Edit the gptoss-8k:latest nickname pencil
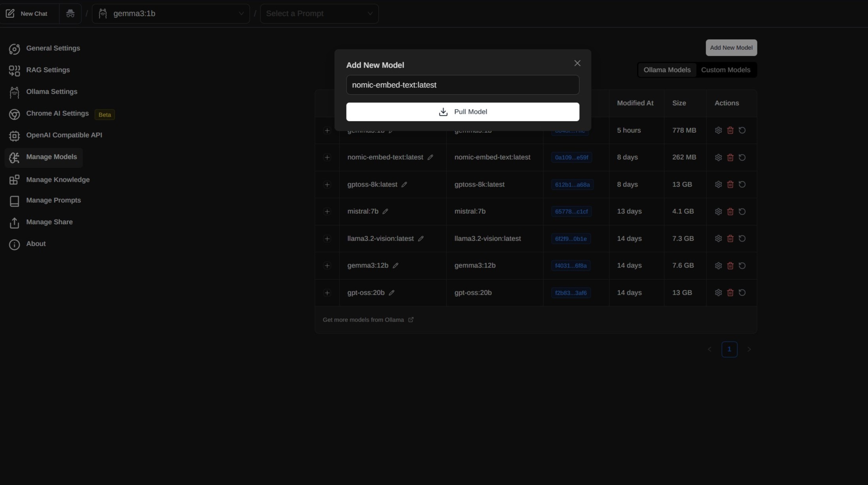The width and height of the screenshot is (868, 485). click(404, 184)
